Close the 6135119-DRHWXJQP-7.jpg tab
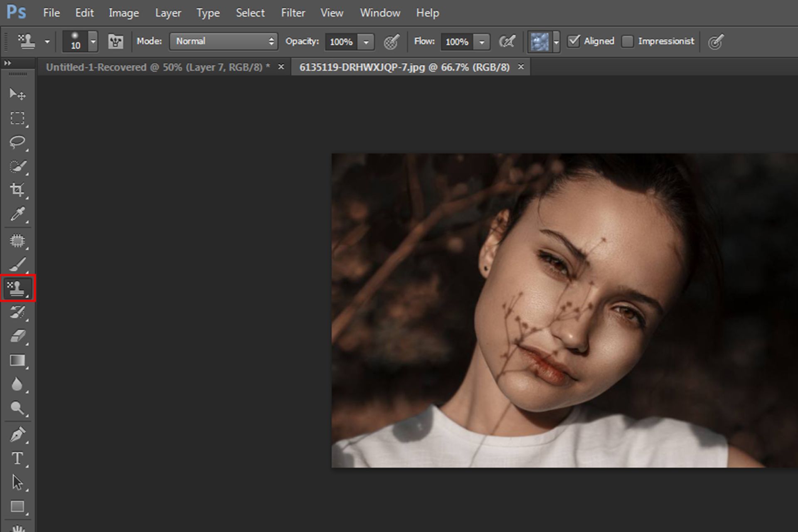Viewport: 798px width, 532px height. [521, 66]
